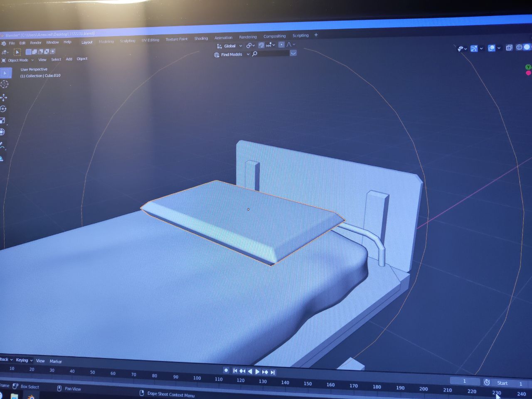532x399 pixels.
Task: Open the timeline Marker menu
Action: (x=56, y=361)
